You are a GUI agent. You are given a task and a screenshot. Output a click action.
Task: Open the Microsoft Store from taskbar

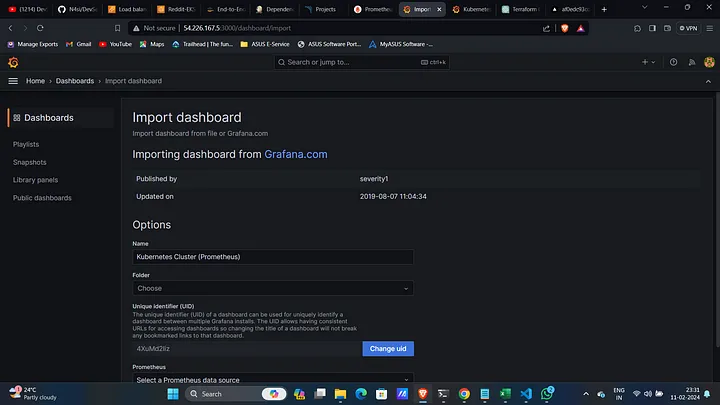tap(382, 394)
